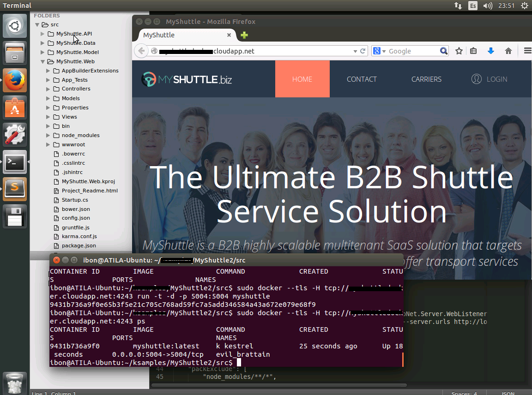Bookmark this page with the star icon

click(x=459, y=51)
